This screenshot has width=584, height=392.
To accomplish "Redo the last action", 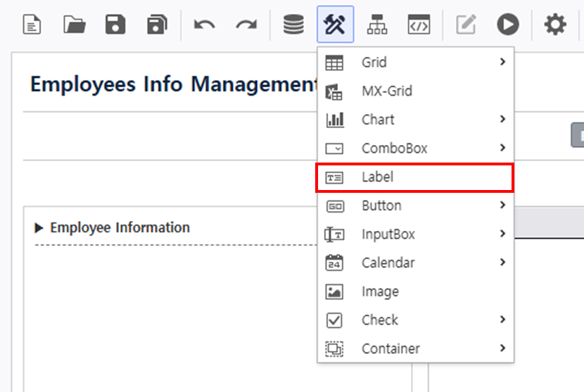I will coord(246,25).
